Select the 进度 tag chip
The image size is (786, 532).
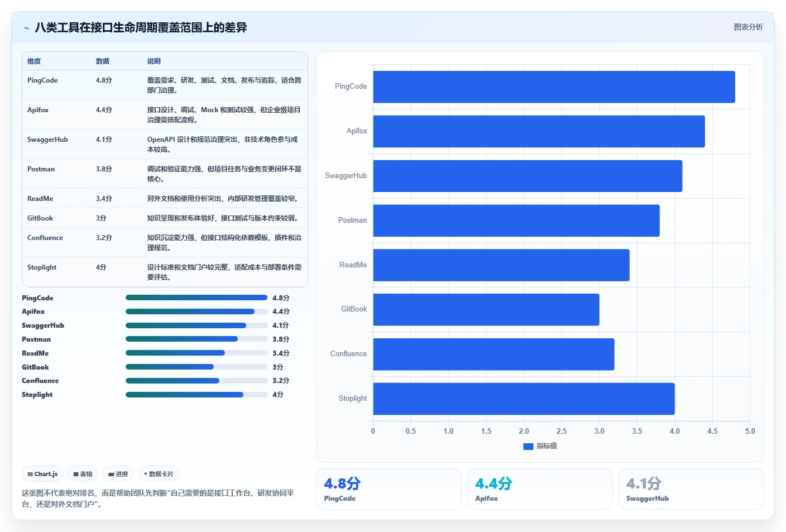pos(118,474)
